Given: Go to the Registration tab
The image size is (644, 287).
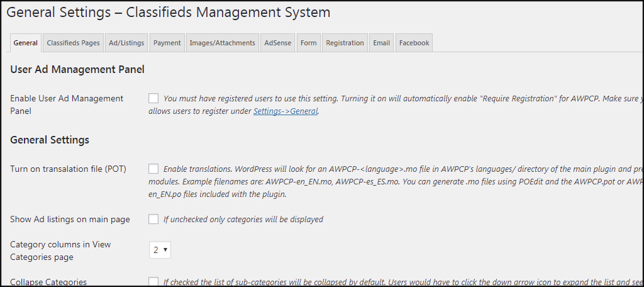Looking at the screenshot, I should (345, 43).
